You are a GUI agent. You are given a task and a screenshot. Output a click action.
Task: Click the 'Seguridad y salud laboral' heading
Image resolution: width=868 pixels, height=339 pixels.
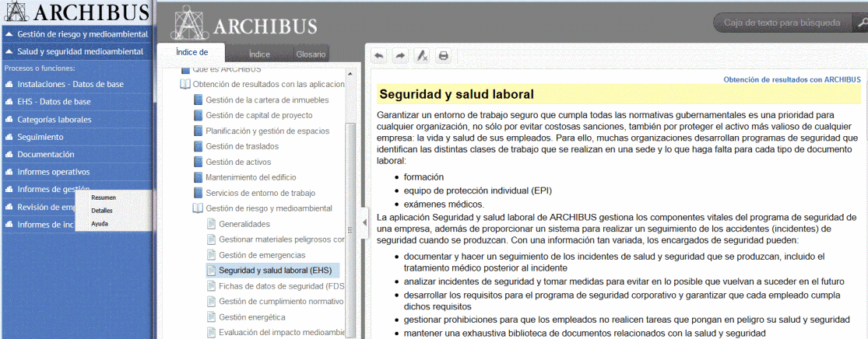[x=456, y=95]
